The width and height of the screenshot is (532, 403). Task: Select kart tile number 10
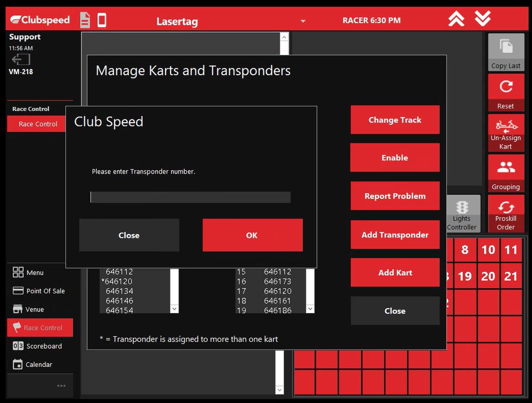[488, 250]
